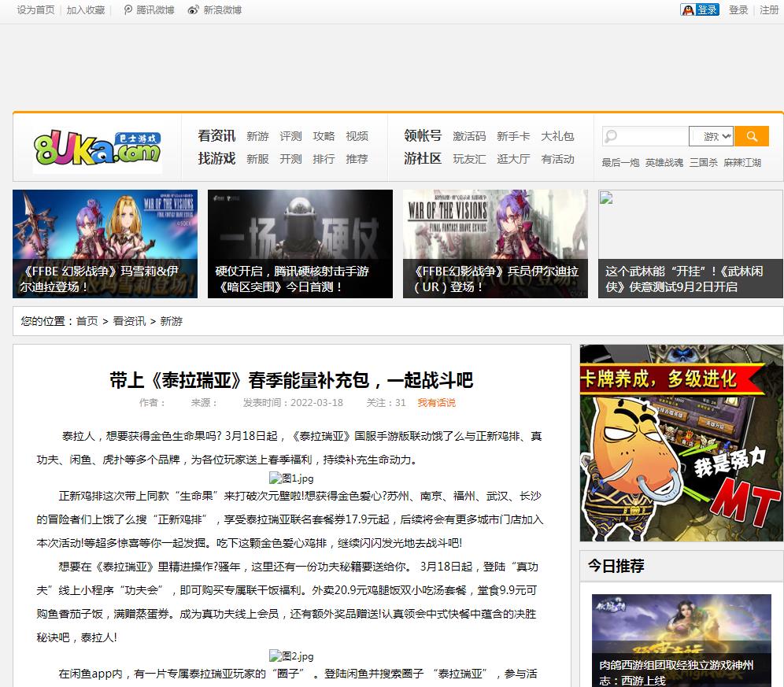This screenshot has width=784, height=687.
Task: Open the 领帐号 main navigation item
Action: coord(423,135)
